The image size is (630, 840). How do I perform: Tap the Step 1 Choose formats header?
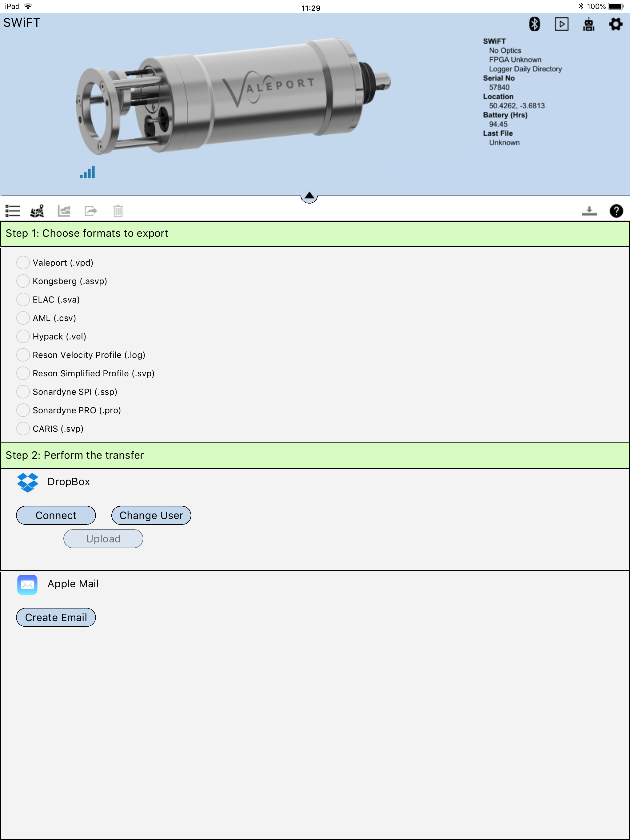point(315,234)
